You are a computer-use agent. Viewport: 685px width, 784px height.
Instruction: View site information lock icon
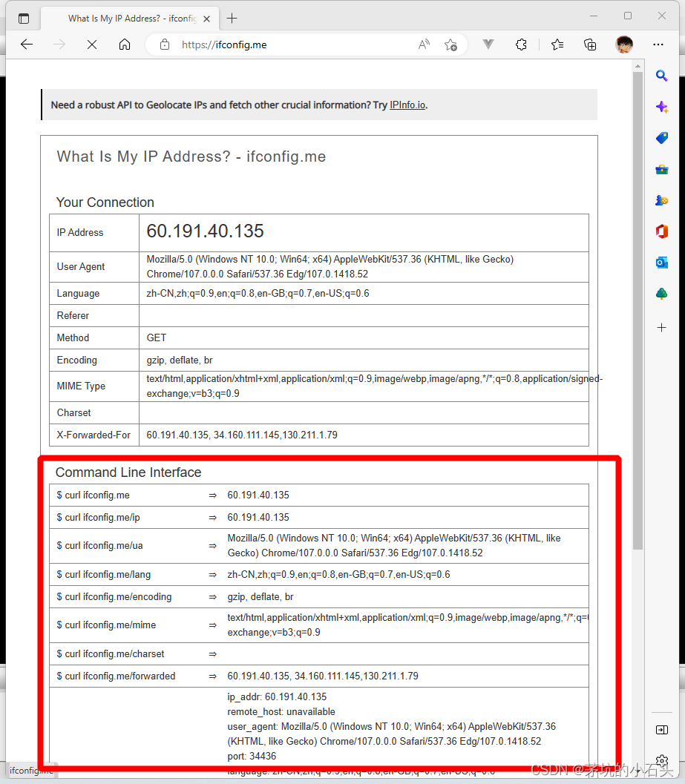tap(165, 45)
